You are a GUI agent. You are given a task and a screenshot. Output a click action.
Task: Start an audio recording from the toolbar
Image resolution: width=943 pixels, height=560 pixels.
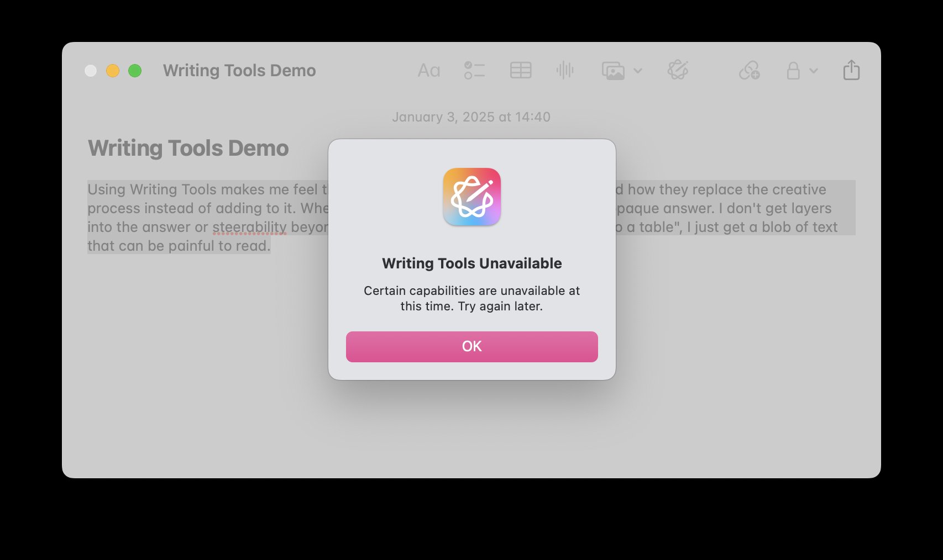(564, 71)
